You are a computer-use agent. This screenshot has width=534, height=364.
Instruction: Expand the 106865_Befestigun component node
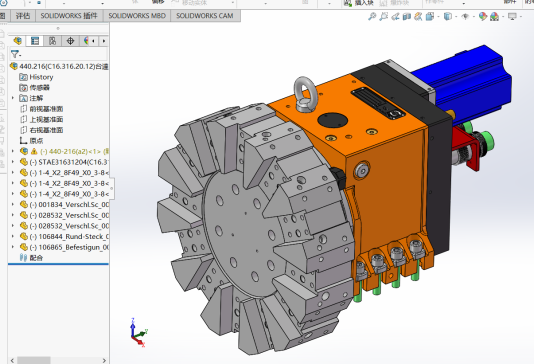click(x=13, y=247)
